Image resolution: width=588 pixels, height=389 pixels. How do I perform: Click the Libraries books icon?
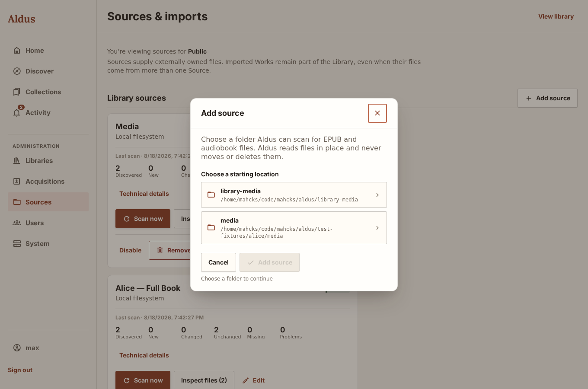click(17, 161)
